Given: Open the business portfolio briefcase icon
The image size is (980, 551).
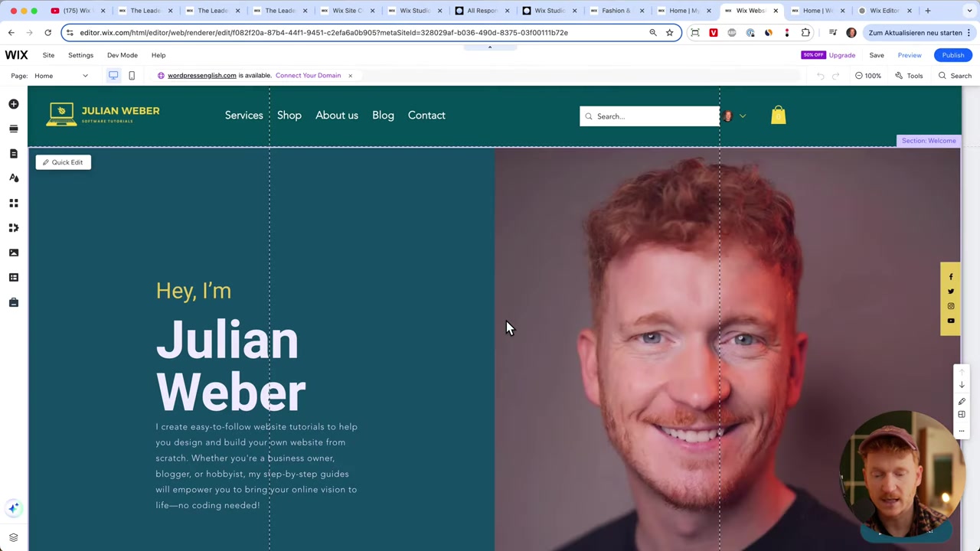Looking at the screenshot, I should 13,302.
